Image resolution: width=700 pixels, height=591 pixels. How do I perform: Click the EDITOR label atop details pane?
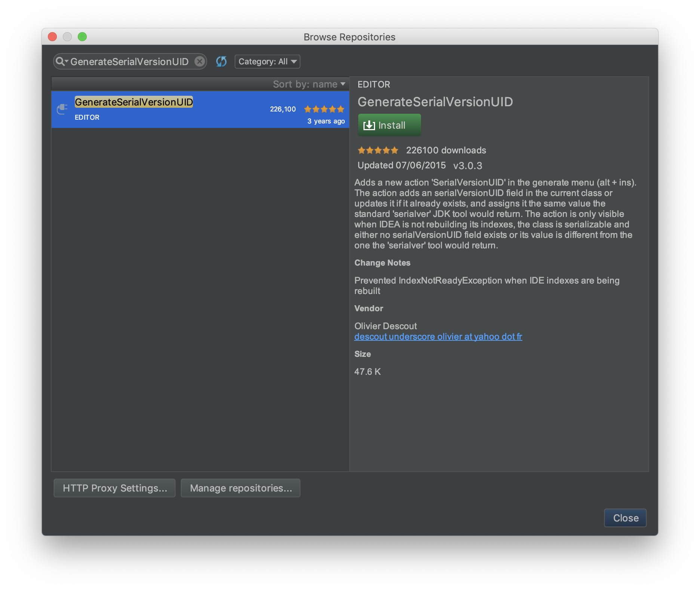pyautogui.click(x=374, y=85)
